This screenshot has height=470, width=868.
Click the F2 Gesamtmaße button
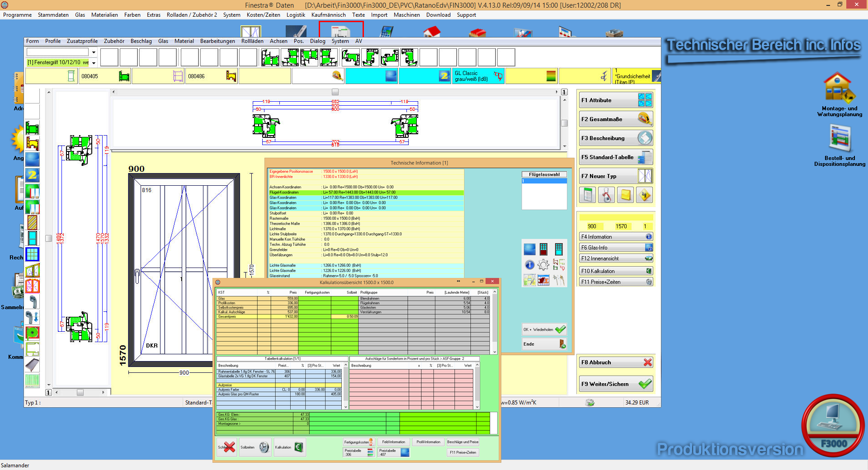tap(616, 119)
